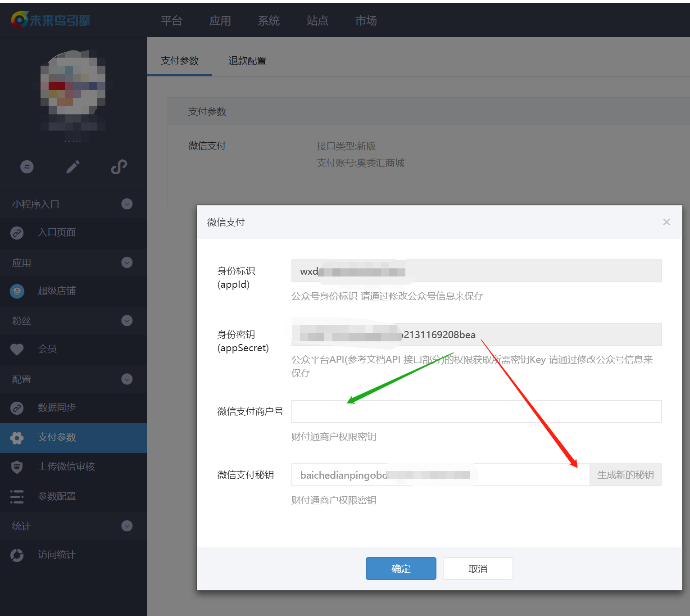Collapse the 统计 section
Screen dimensions: 690x616
[127, 526]
